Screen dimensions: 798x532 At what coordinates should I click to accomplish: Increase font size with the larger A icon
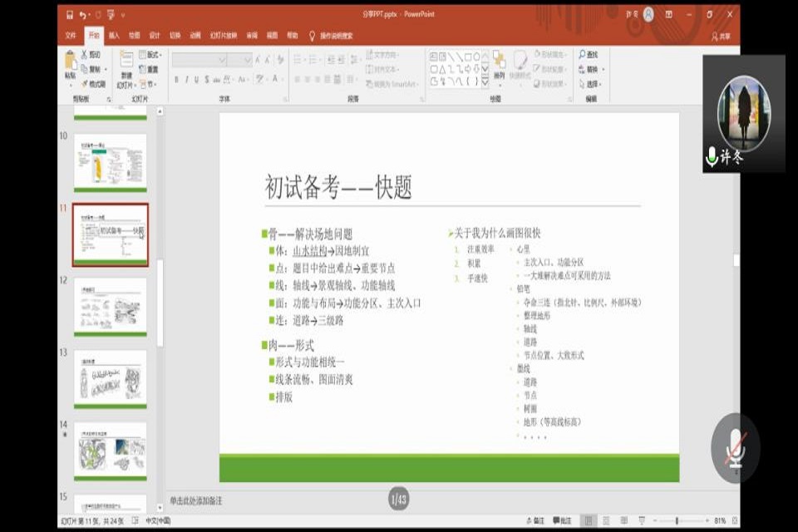pyautogui.click(x=258, y=60)
